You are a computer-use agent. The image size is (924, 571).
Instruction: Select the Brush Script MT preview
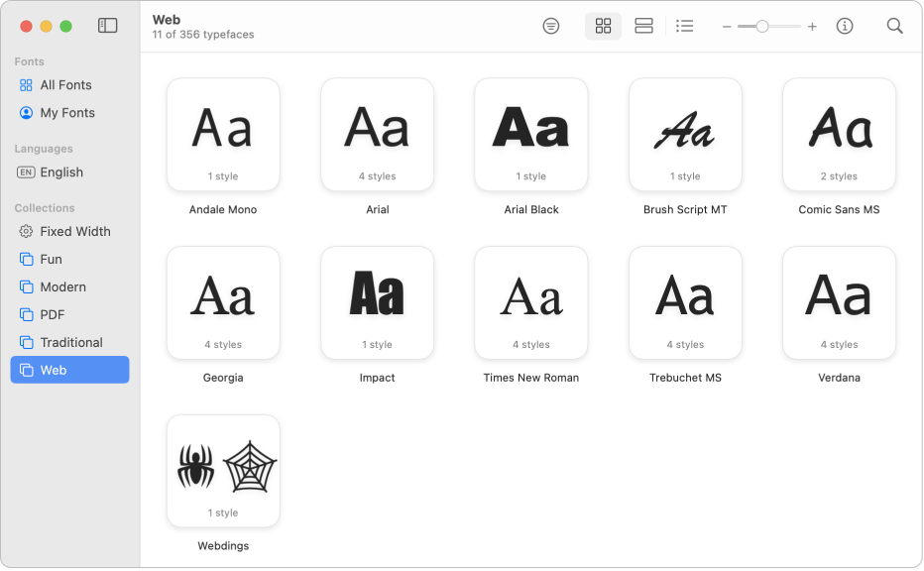(685, 135)
